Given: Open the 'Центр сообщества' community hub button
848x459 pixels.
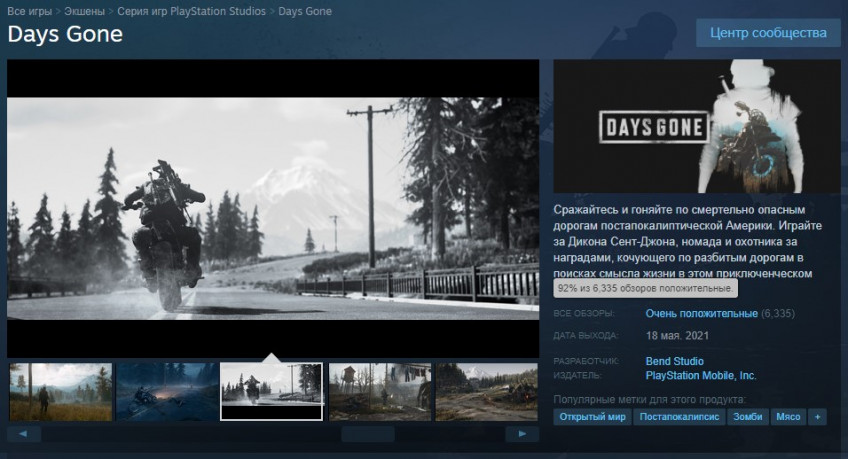Looking at the screenshot, I should [x=768, y=33].
